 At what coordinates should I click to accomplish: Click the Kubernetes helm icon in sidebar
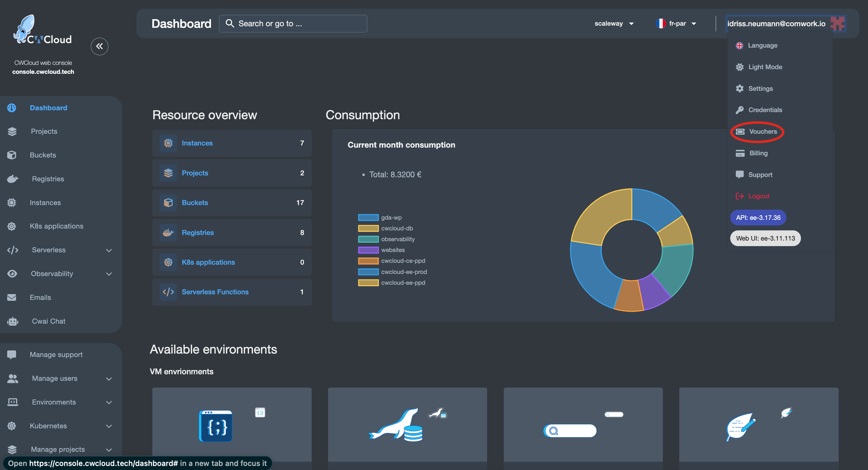click(x=12, y=426)
